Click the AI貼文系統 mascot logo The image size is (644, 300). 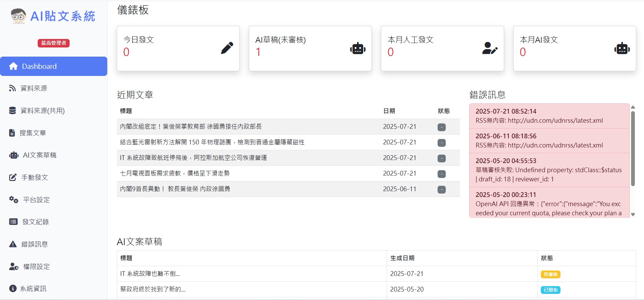coord(18,16)
